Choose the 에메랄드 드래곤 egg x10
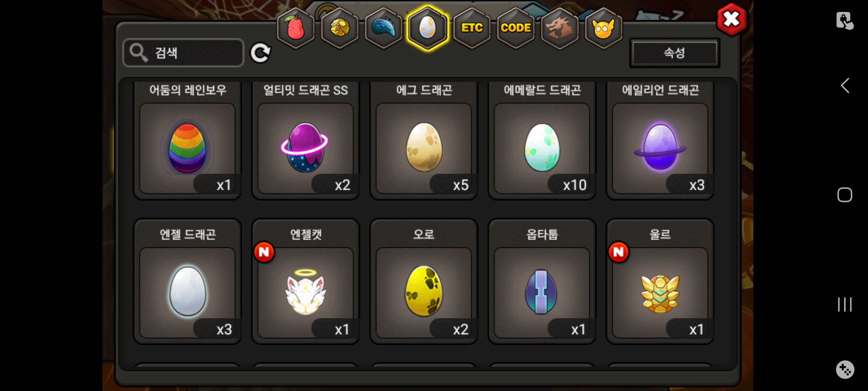 pyautogui.click(x=542, y=139)
